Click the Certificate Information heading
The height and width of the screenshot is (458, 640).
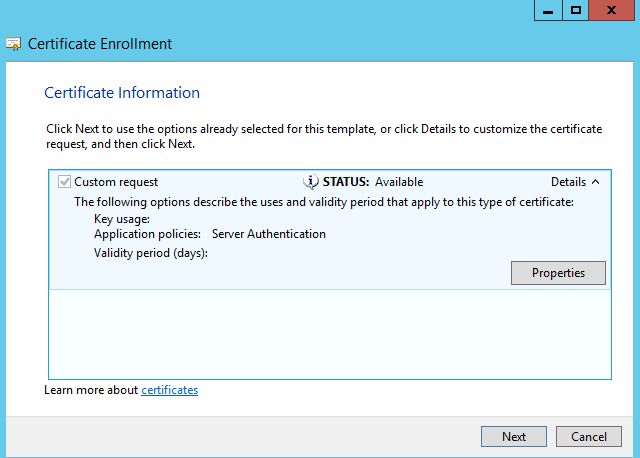pyautogui.click(x=122, y=93)
